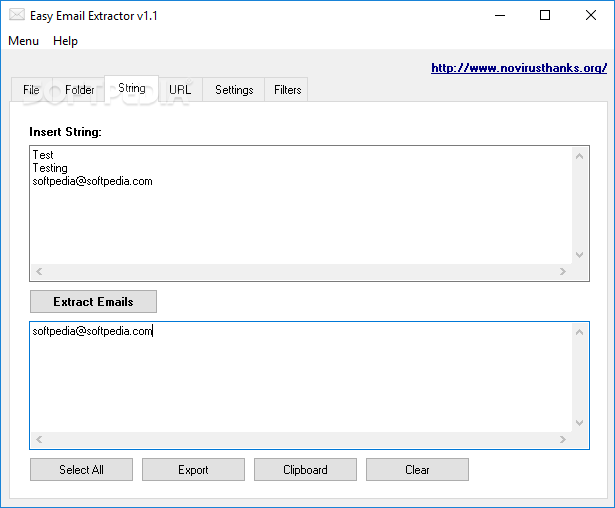Open the Filters tab
615x508 pixels.
pos(287,90)
